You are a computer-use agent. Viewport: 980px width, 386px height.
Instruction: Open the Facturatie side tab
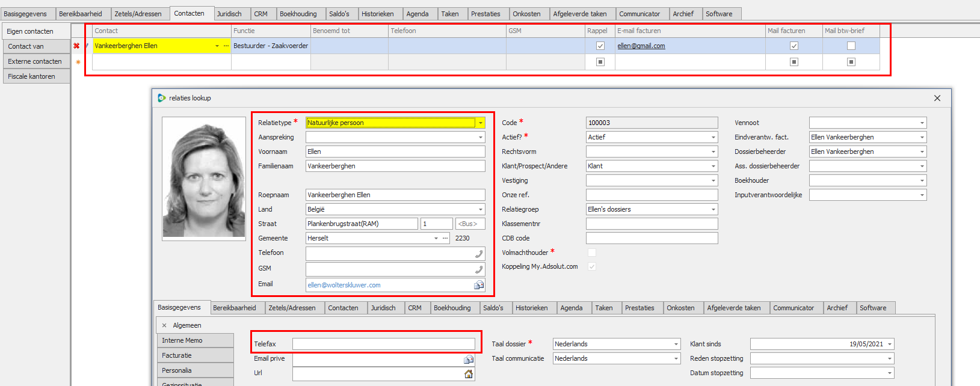tap(194, 355)
